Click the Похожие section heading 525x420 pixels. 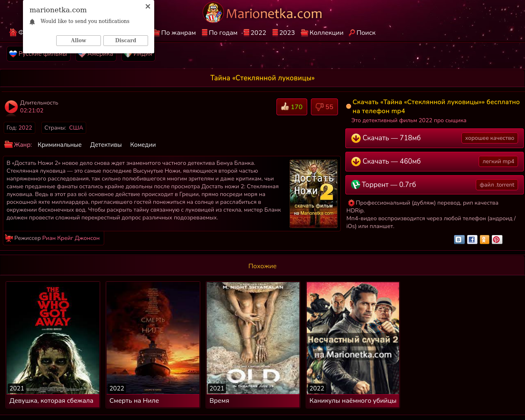[262, 266]
